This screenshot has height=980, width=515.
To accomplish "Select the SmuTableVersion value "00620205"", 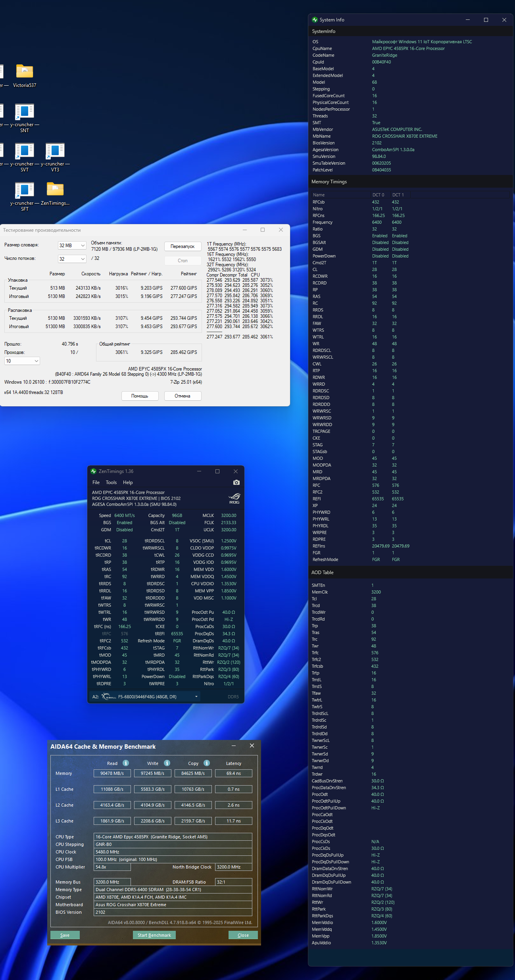I will pos(381,163).
